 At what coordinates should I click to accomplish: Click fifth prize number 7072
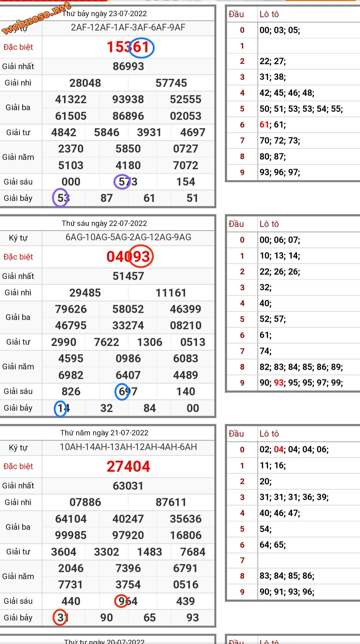click(x=185, y=165)
